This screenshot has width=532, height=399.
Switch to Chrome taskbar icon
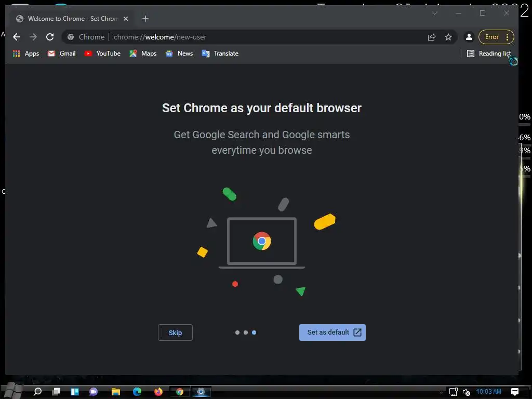[180, 392]
